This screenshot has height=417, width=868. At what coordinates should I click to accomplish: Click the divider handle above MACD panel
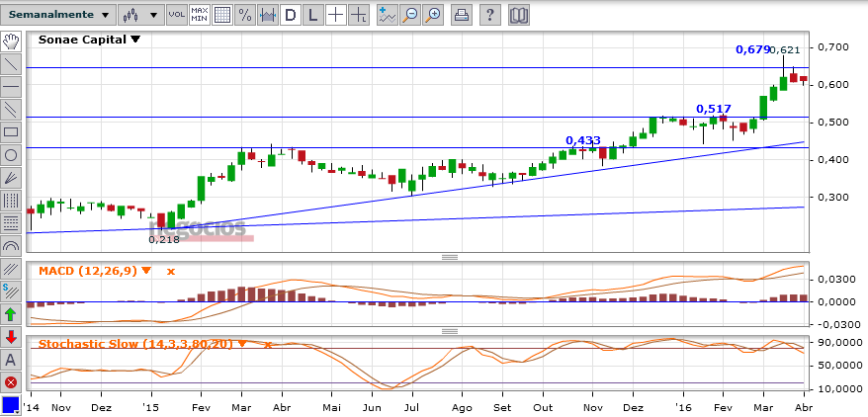[450, 258]
